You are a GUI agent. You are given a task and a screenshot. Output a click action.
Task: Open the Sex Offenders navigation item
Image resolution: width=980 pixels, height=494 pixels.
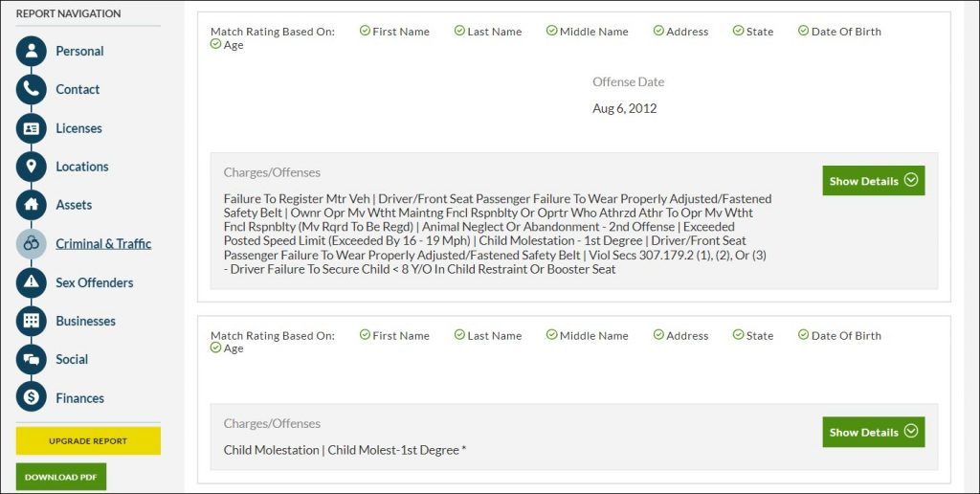[95, 282]
